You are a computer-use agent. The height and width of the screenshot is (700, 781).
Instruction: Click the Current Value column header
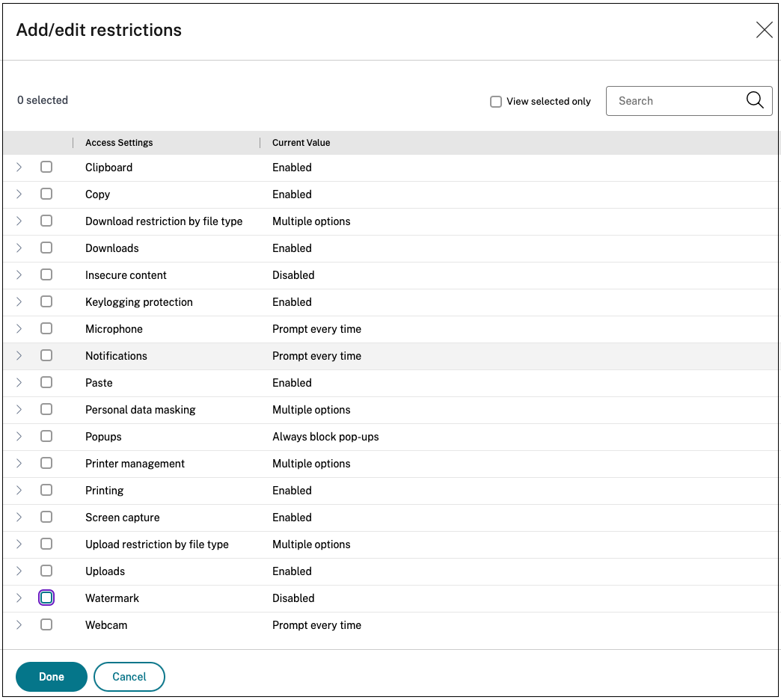point(301,143)
